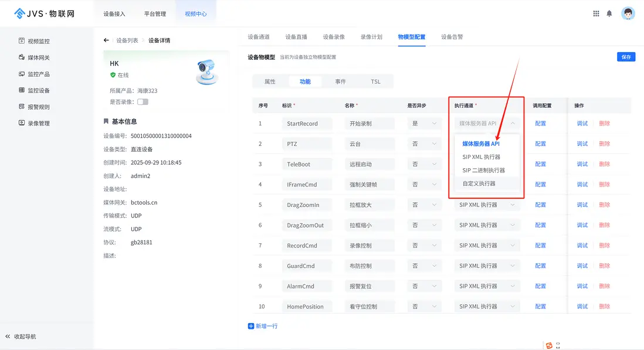The width and height of the screenshot is (644, 350).
Task: Open 执行通道 dropdown for HomePosition row
Action: click(x=487, y=307)
